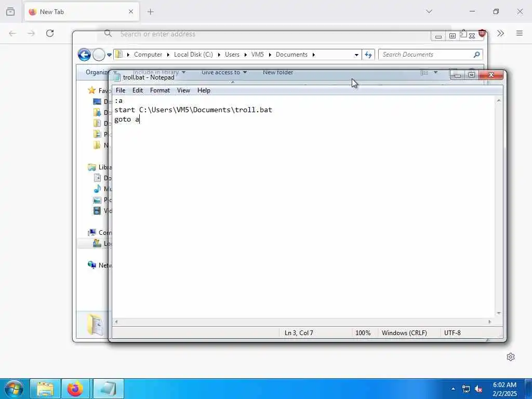Viewport: 532px width, 399px height.
Task: Select Videos library icon in sidebar
Action: (x=97, y=211)
